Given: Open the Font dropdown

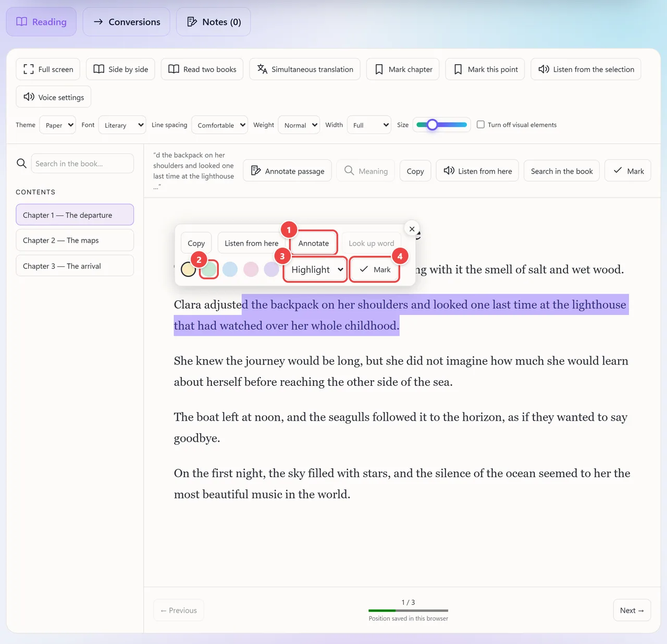Looking at the screenshot, I should coord(122,125).
